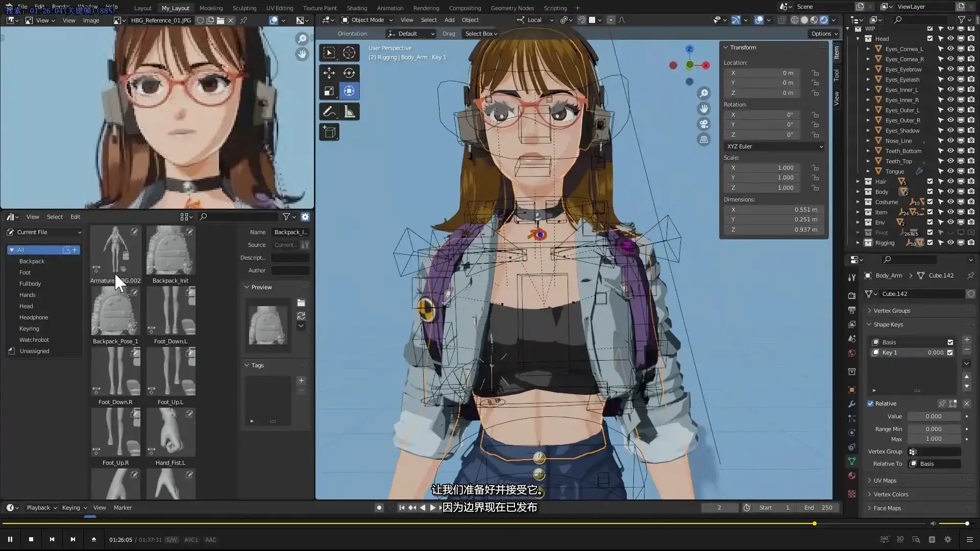Expand the Vertex Groups panel

891,311
